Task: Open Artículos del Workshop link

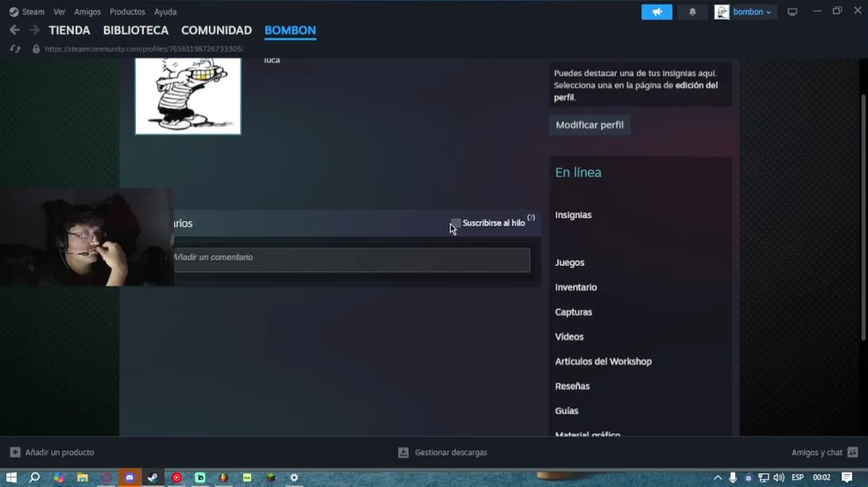Action: (x=603, y=361)
